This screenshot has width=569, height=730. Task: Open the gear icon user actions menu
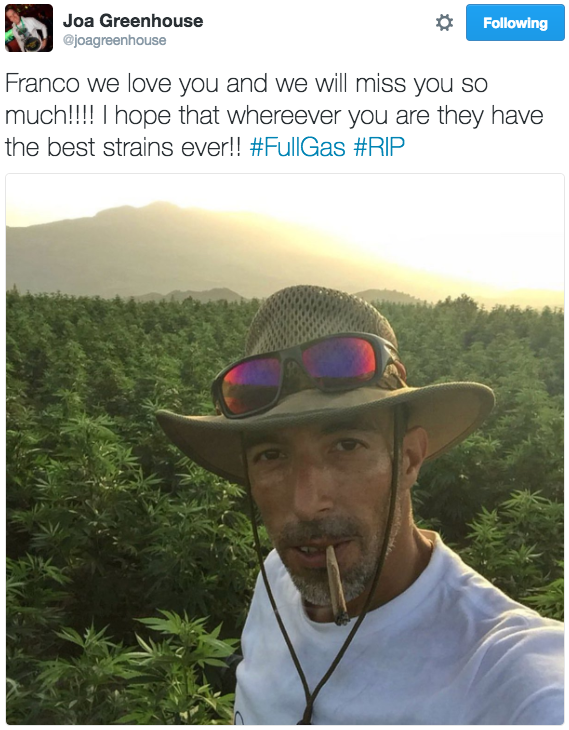(x=444, y=22)
